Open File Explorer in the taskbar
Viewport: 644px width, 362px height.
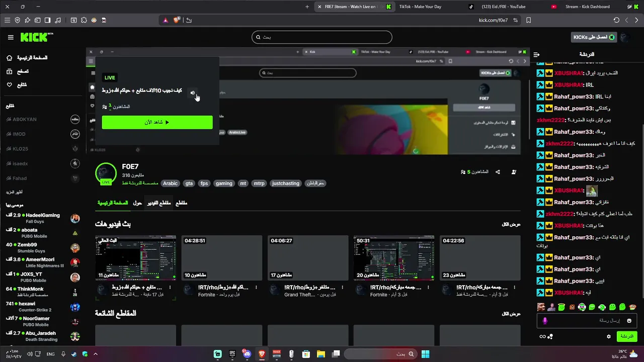pos(321,354)
